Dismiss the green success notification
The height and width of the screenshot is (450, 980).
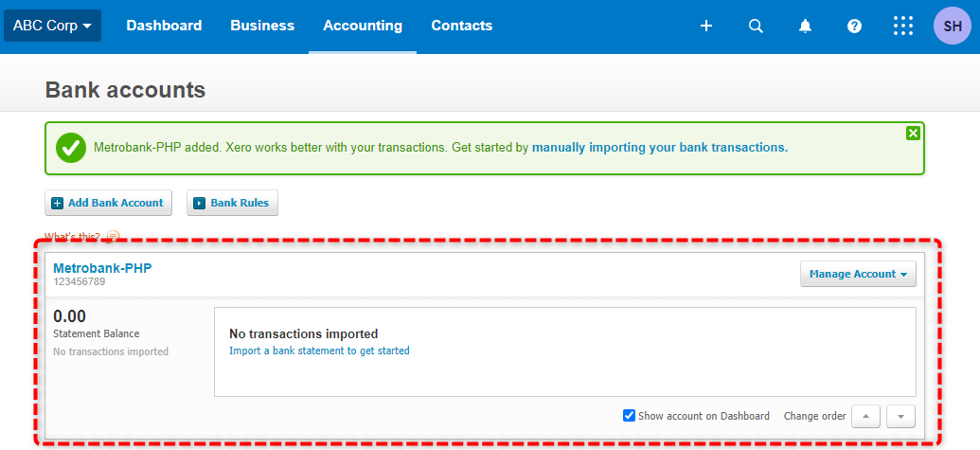point(913,134)
